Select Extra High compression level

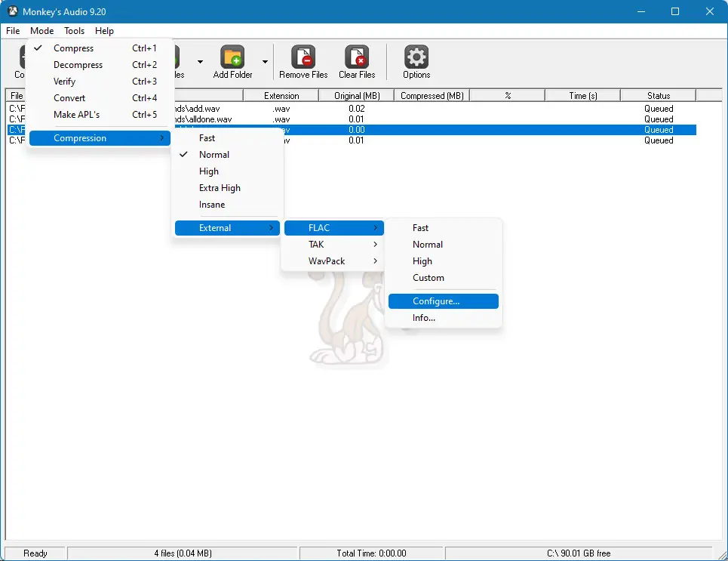[228, 188]
